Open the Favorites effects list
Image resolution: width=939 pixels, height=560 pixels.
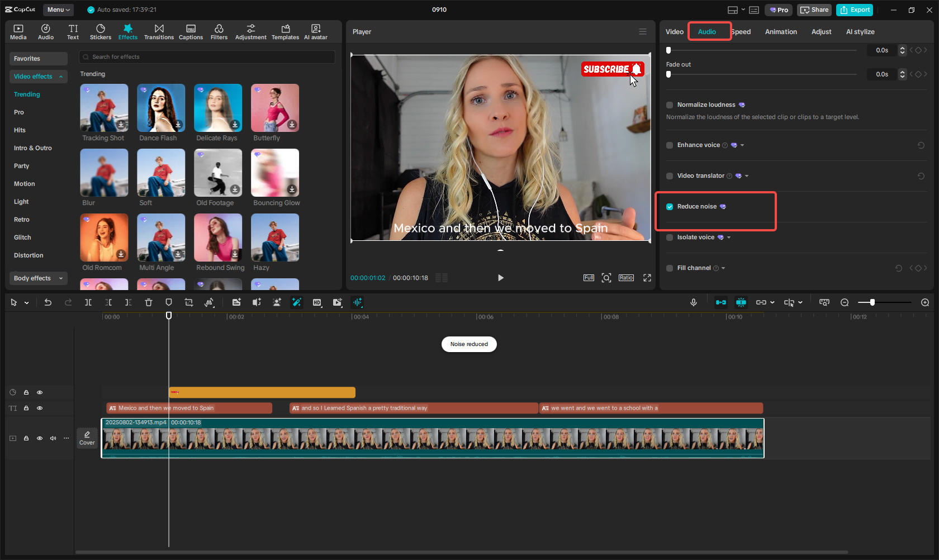(39, 59)
